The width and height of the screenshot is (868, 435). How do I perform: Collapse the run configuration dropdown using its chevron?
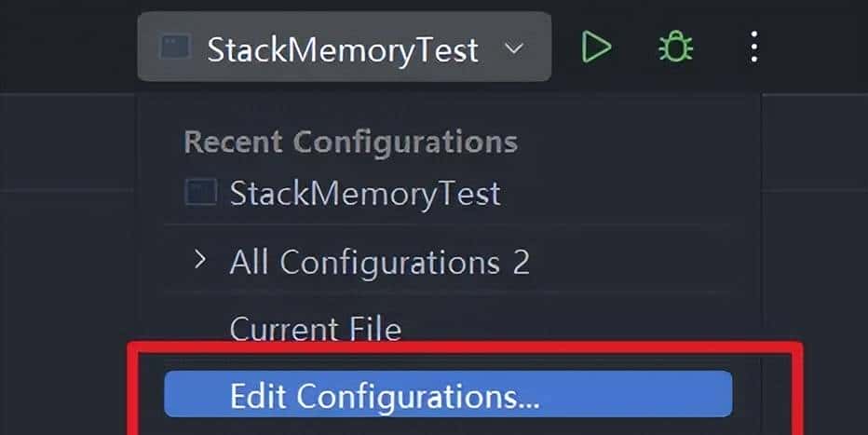click(x=514, y=48)
